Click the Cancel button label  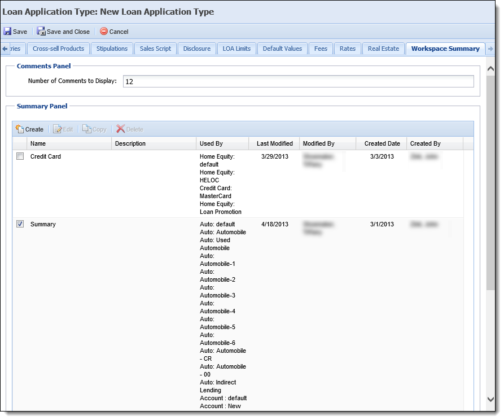click(119, 32)
